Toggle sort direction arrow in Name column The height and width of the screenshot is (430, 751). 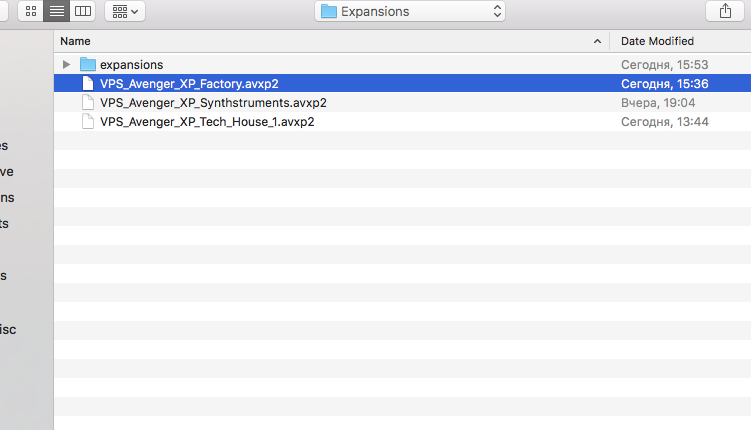coord(597,41)
